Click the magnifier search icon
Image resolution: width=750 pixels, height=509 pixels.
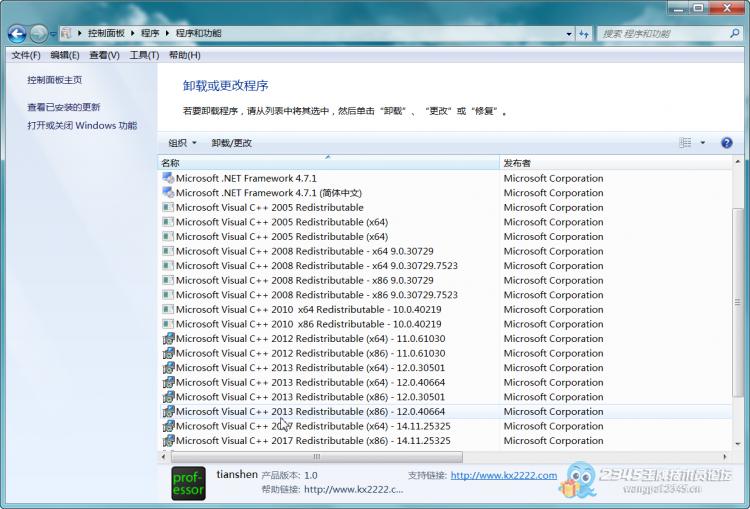click(735, 33)
